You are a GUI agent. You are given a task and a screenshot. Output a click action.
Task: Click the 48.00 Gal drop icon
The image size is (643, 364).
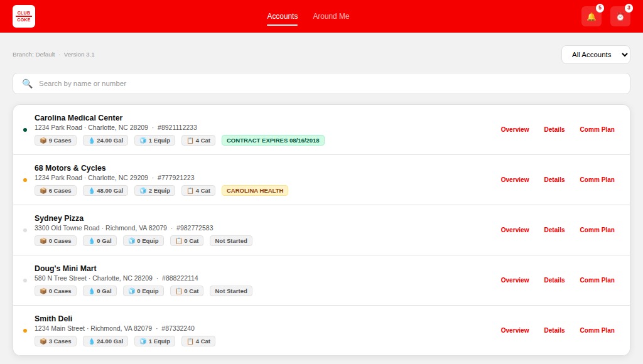tap(92, 191)
